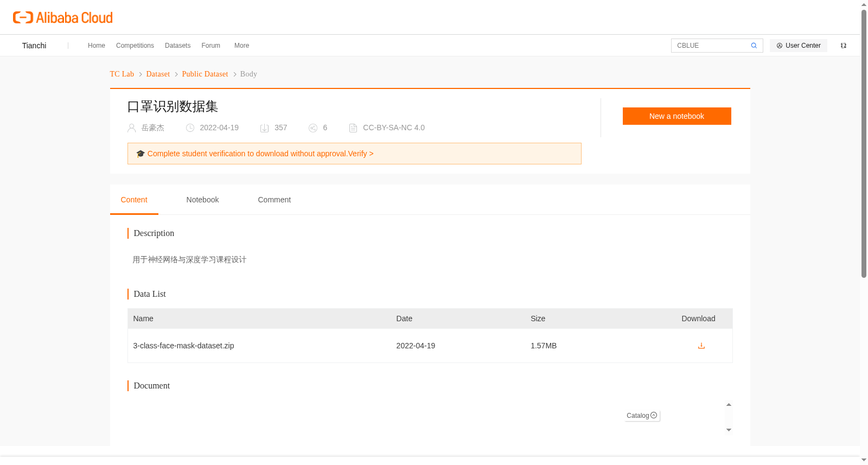Click the CBLUE search input field
Image resolution: width=868 pixels, height=465 pixels.
[x=711, y=46]
